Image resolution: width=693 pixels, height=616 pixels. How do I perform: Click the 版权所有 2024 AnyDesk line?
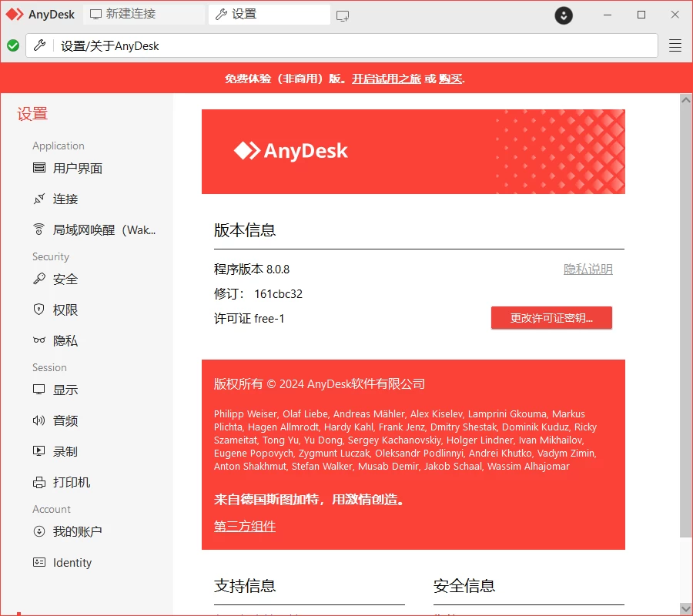pyautogui.click(x=319, y=383)
